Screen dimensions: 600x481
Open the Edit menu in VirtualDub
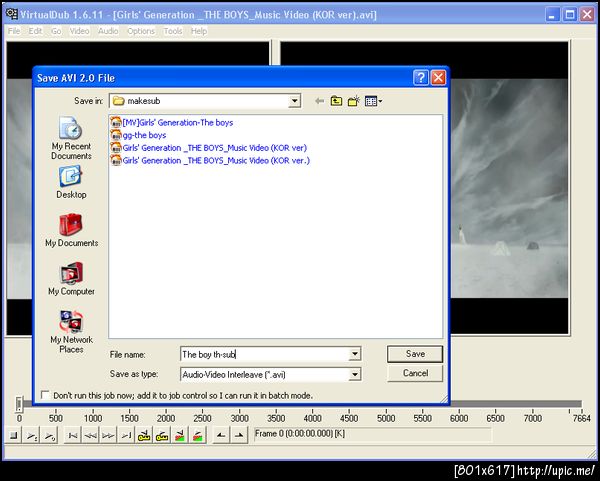35,31
